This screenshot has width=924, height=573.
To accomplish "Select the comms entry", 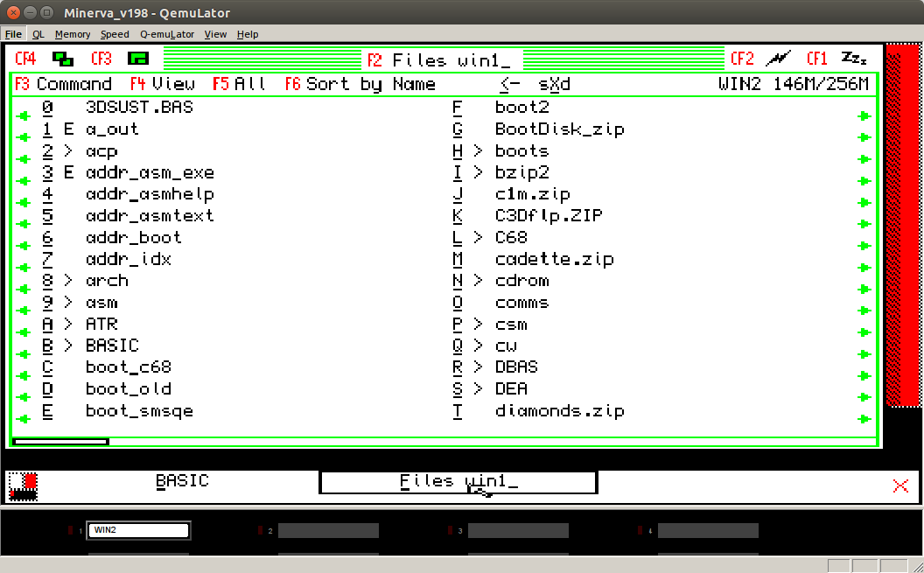I will pyautogui.click(x=521, y=303).
